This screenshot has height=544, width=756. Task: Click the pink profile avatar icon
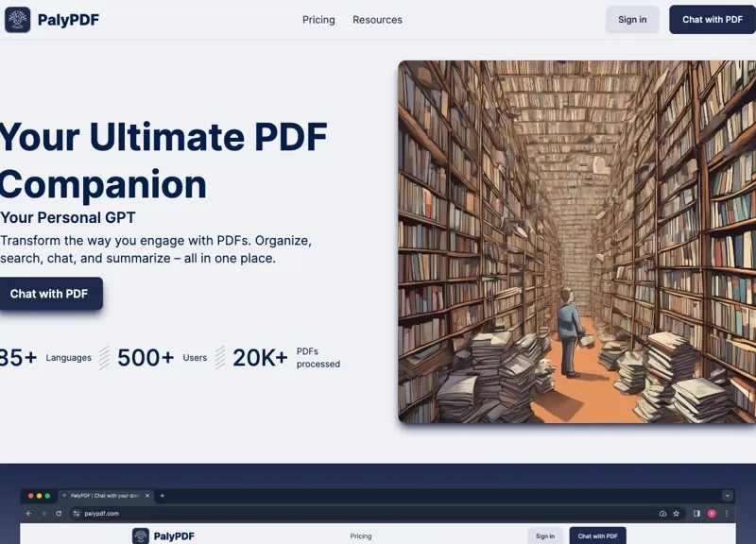click(711, 514)
